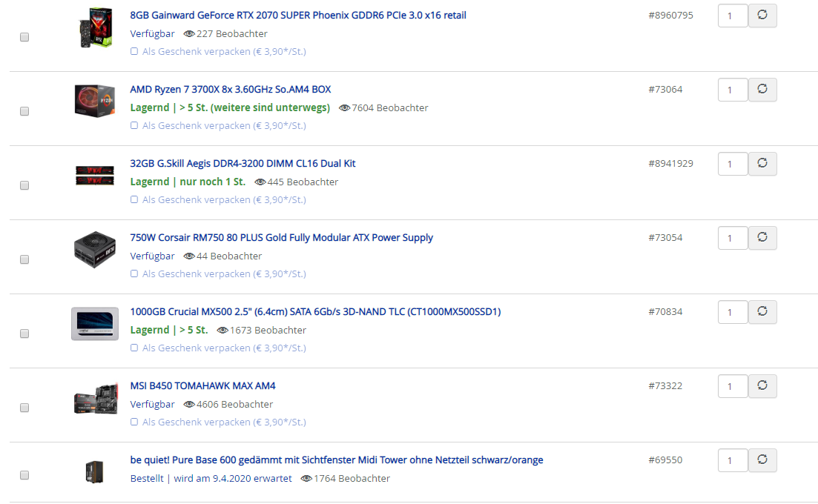Focus quantity field for Crucial MX500

[x=733, y=312]
